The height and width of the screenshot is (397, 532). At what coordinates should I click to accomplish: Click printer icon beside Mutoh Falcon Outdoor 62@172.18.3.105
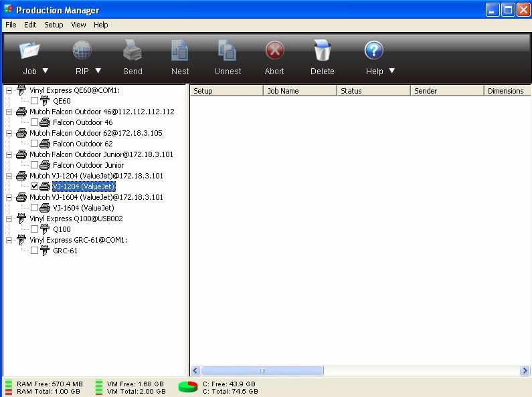click(x=21, y=133)
